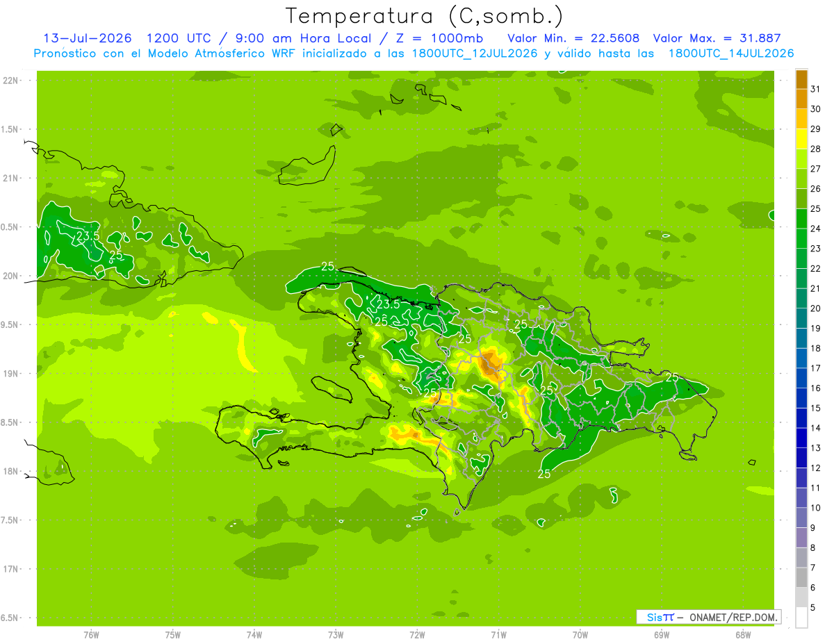
Task: Click the legend value label "22"
Action: coord(816,269)
